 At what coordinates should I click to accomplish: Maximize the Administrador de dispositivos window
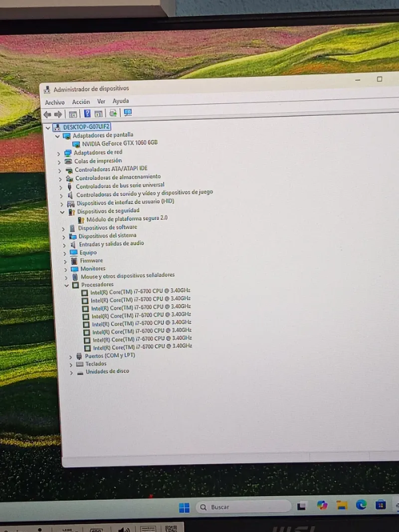coord(380,79)
